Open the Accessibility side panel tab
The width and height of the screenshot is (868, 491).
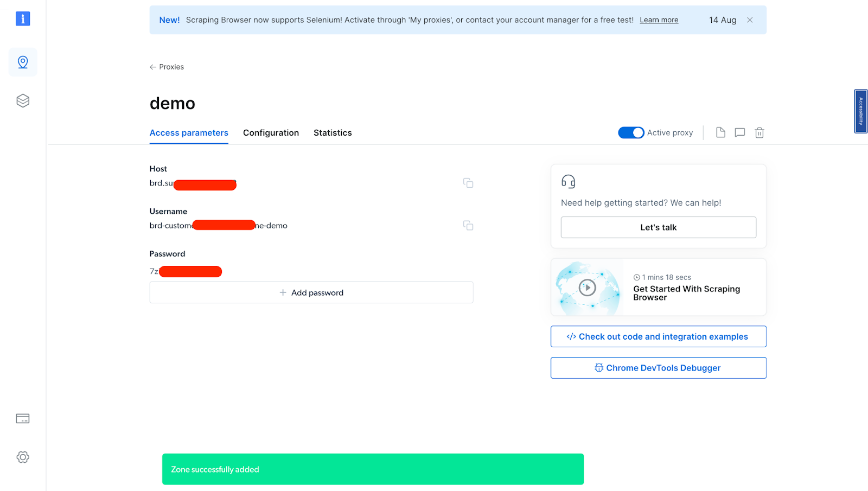[x=860, y=111]
